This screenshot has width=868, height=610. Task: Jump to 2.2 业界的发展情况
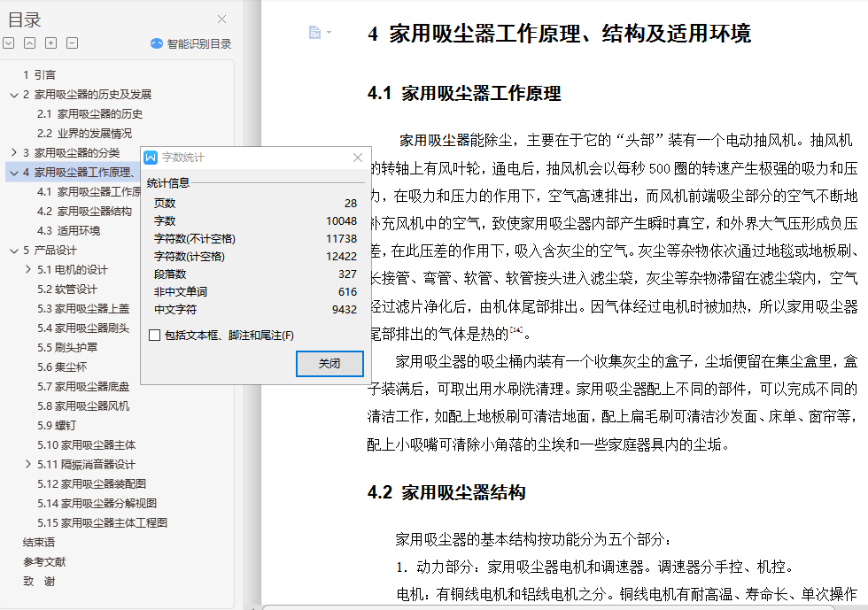pos(85,134)
